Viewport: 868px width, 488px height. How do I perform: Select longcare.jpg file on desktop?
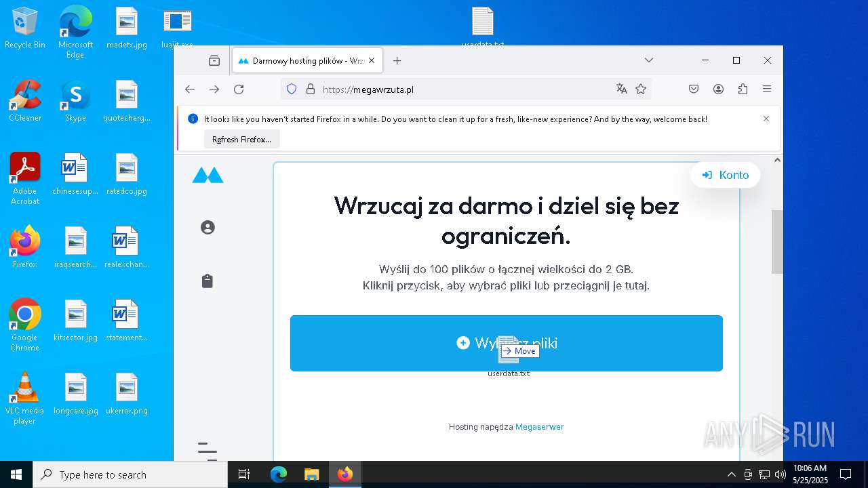click(75, 394)
